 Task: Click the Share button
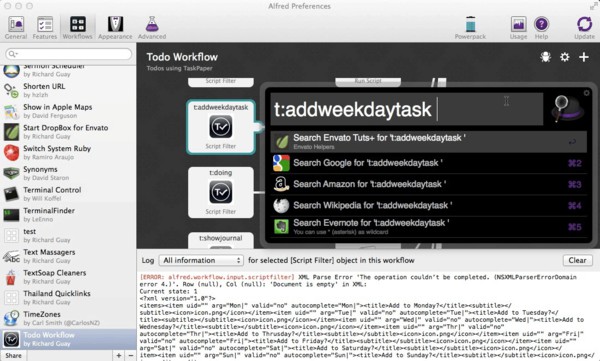pyautogui.click(x=13, y=356)
